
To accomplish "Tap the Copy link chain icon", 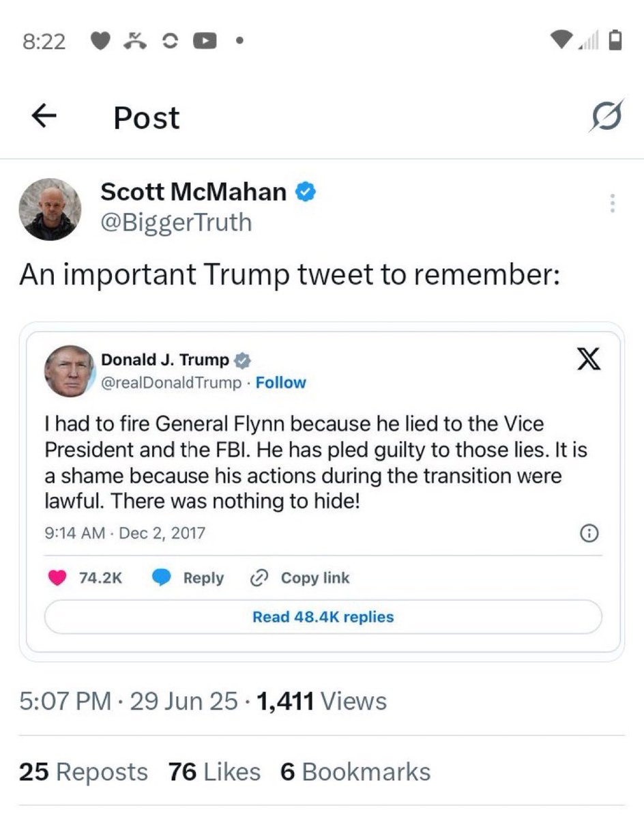I will (259, 578).
